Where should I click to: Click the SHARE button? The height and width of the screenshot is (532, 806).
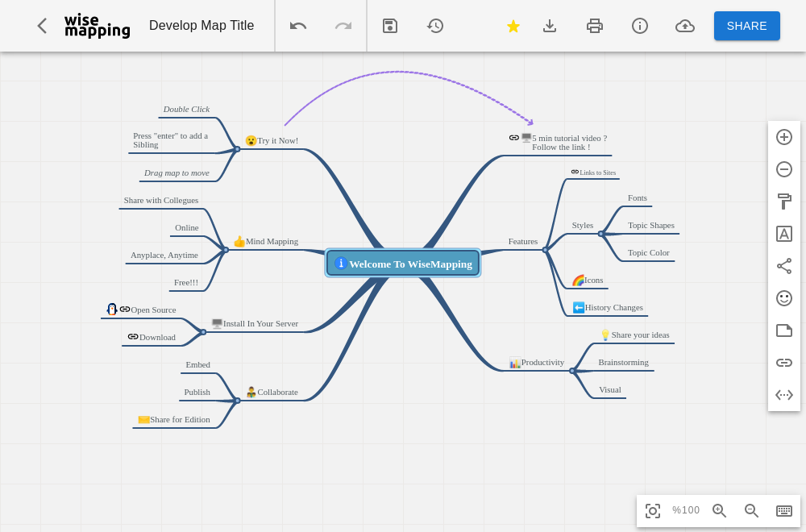[x=747, y=26]
